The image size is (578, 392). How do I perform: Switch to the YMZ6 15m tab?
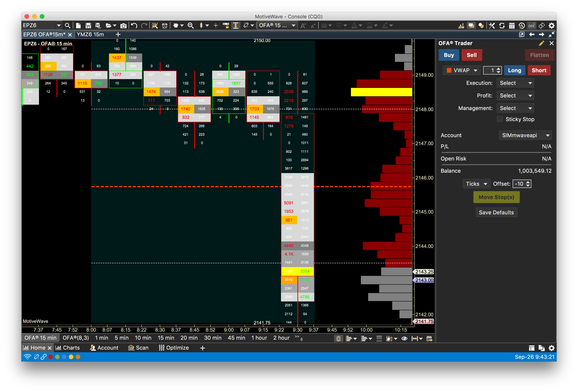[90, 35]
